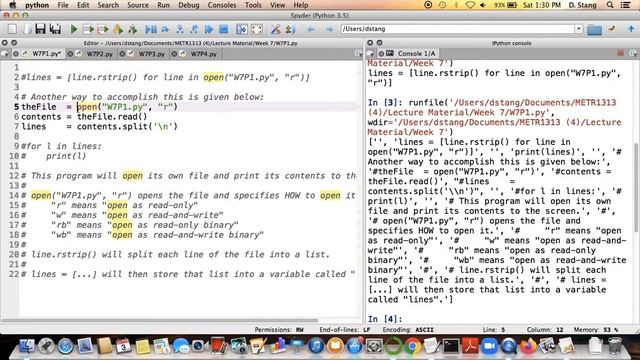Open the console tabs browse dropdown
Image resolution: width=640 pixels, height=360 pixels.
tap(371, 53)
